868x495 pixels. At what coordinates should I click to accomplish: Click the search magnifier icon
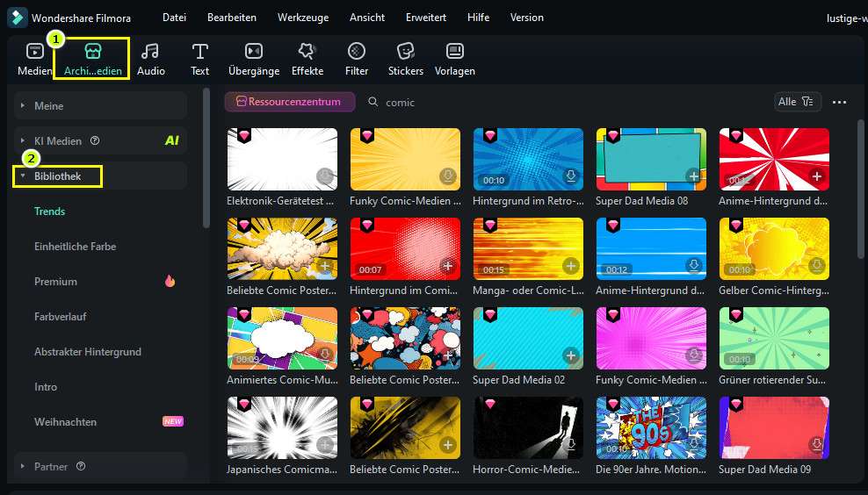pos(373,102)
